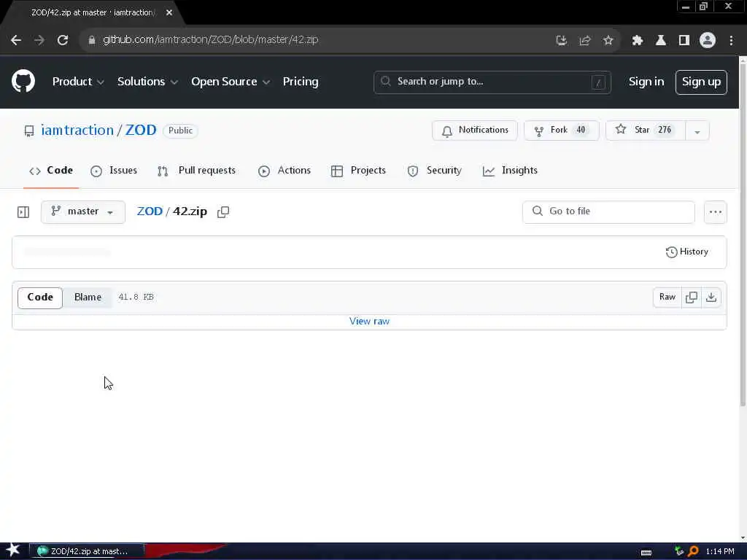
Task: Star the ZOD repository
Action: [645, 131]
